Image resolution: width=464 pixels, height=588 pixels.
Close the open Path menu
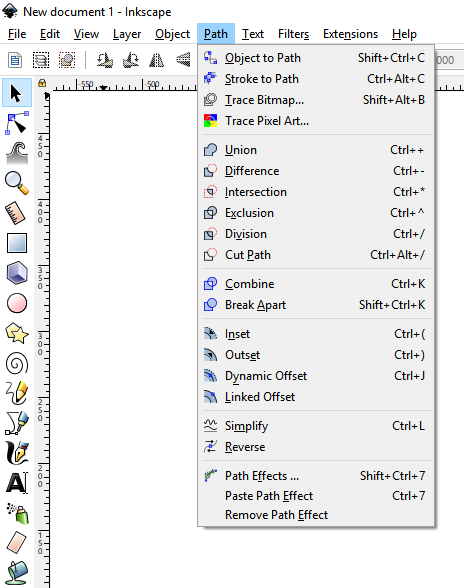pyautogui.click(x=216, y=34)
